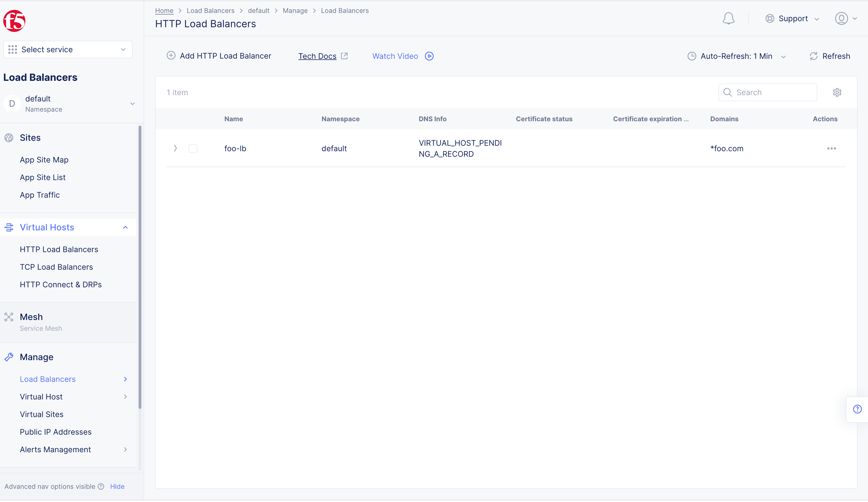The height and width of the screenshot is (502, 868).
Task: Select the HTTP Load Balancers menu item
Action: coord(59,249)
